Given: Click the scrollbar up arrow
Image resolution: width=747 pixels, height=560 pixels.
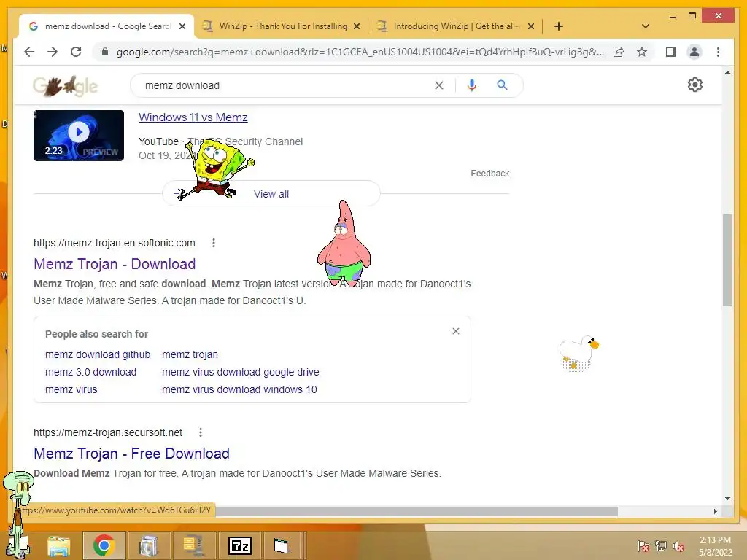Looking at the screenshot, I should click(x=727, y=72).
